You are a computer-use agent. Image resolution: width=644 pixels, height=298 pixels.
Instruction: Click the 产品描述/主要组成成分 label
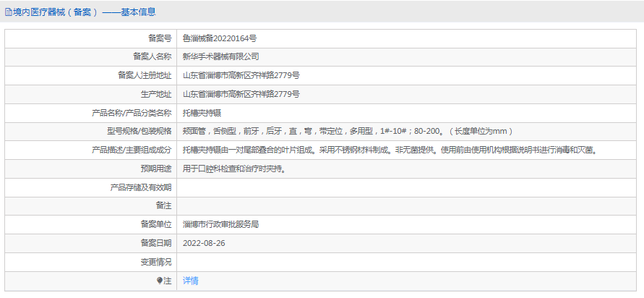[132, 150]
